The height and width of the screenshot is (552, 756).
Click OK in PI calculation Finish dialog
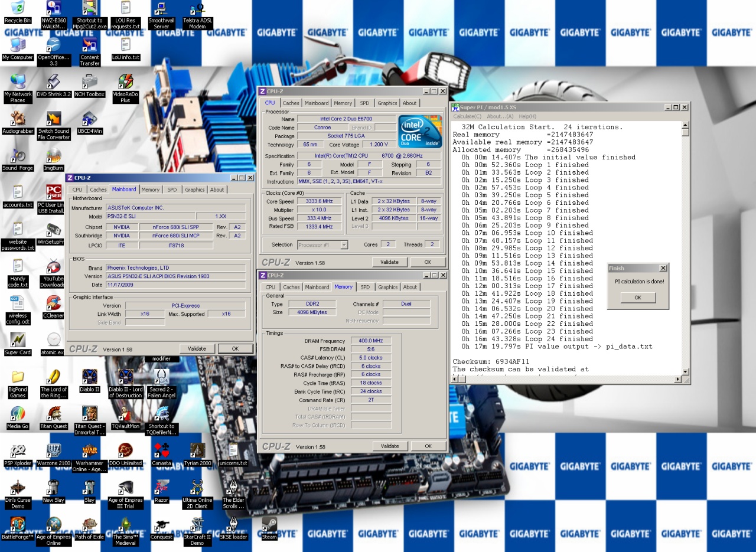point(638,298)
